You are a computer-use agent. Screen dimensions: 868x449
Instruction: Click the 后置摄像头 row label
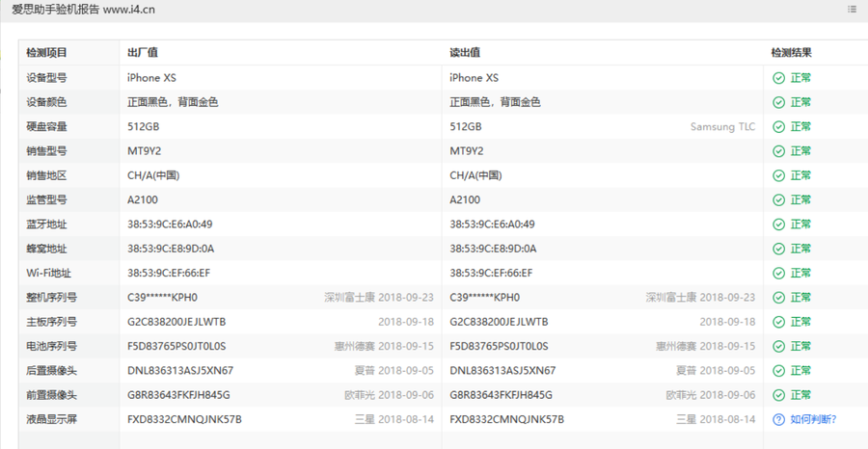click(x=51, y=371)
